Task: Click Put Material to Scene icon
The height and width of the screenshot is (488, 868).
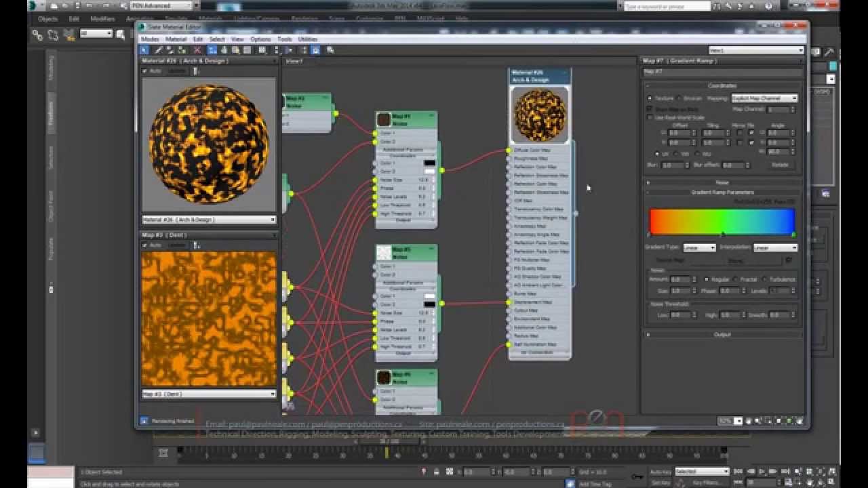Action: (x=170, y=49)
